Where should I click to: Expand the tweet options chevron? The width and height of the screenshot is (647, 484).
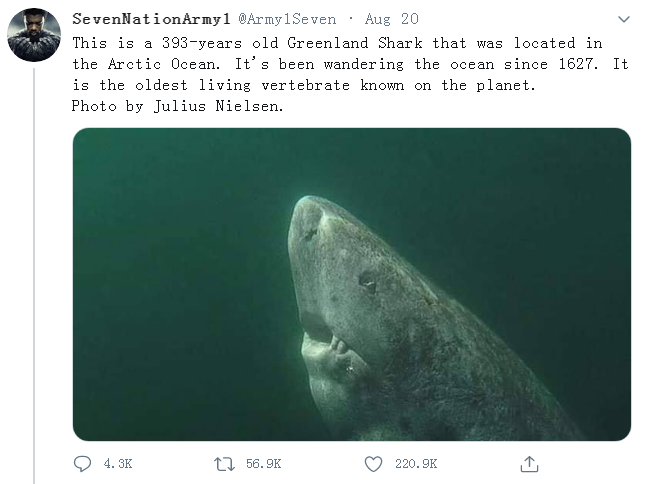click(624, 20)
